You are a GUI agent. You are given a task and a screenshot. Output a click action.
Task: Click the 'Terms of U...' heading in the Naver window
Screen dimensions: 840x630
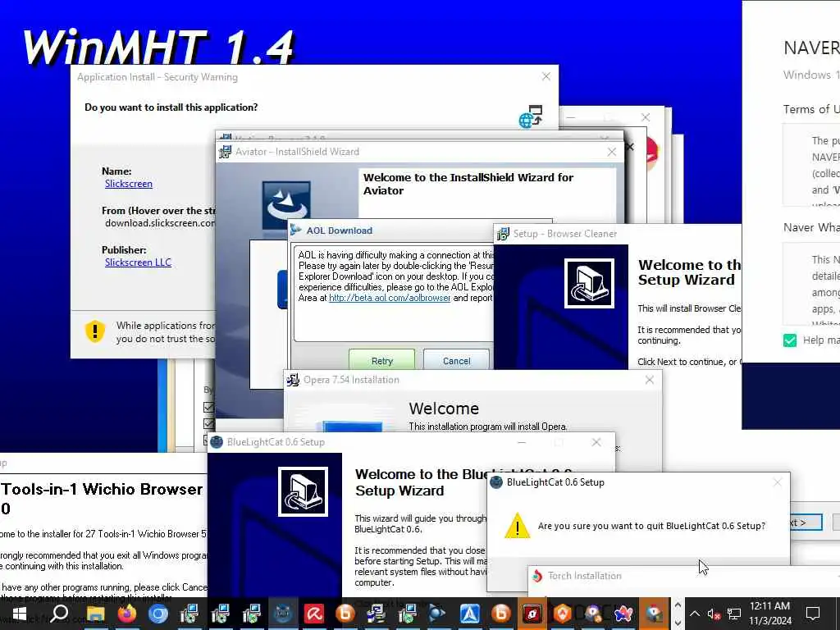(x=811, y=109)
